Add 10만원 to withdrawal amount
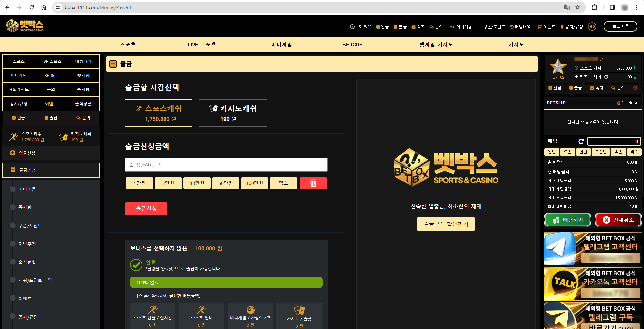644x329 pixels. point(197,183)
